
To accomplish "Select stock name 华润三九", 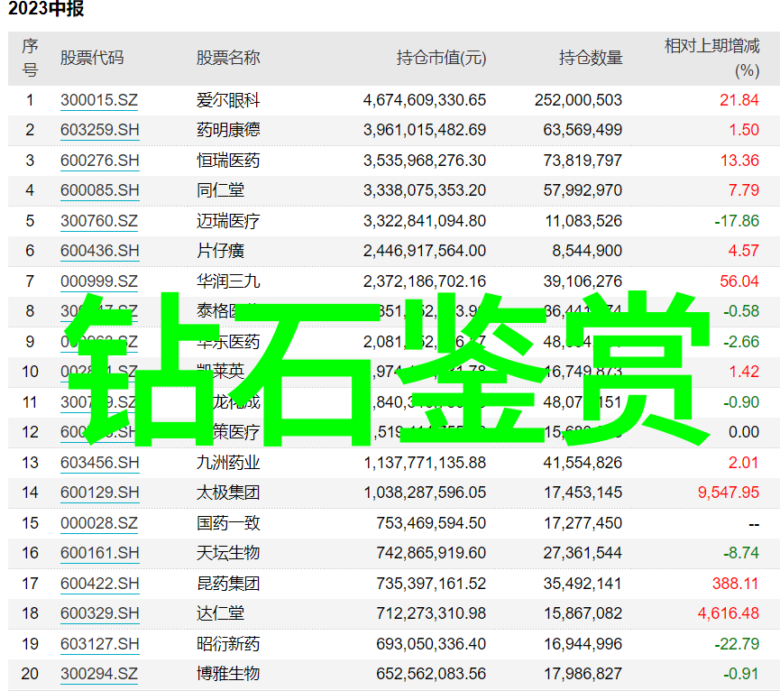I will tap(228, 282).
